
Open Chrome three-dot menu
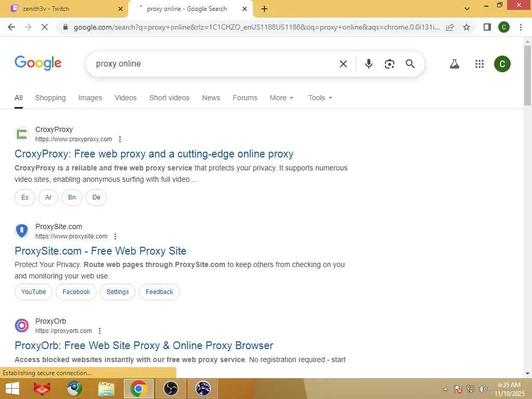(x=521, y=27)
